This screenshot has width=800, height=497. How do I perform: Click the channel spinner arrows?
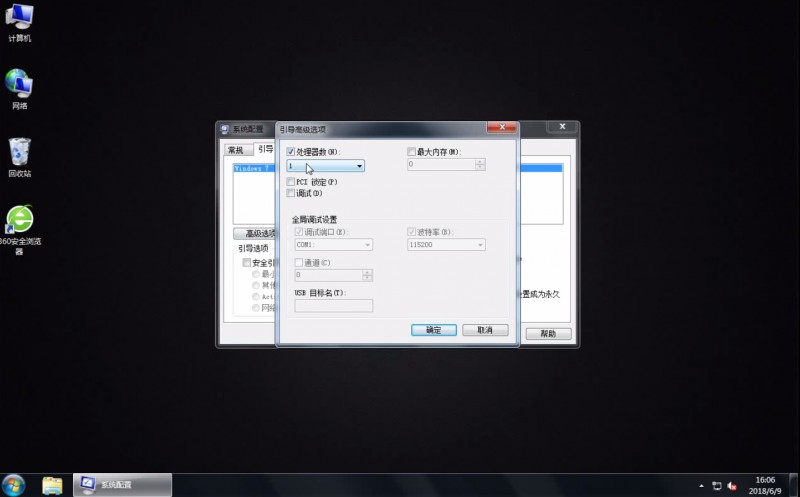367,275
